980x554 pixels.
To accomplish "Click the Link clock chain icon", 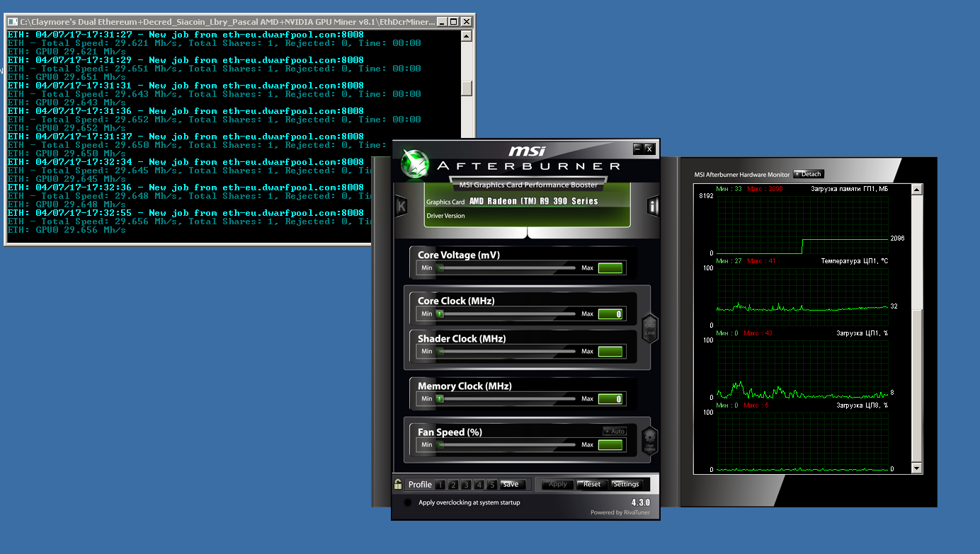I will (x=649, y=329).
